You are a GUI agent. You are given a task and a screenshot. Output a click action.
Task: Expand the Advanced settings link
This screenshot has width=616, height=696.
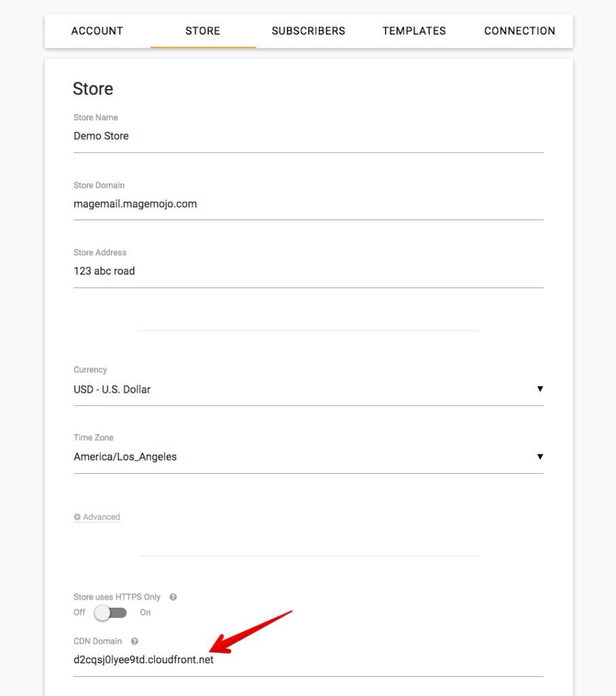click(x=101, y=517)
